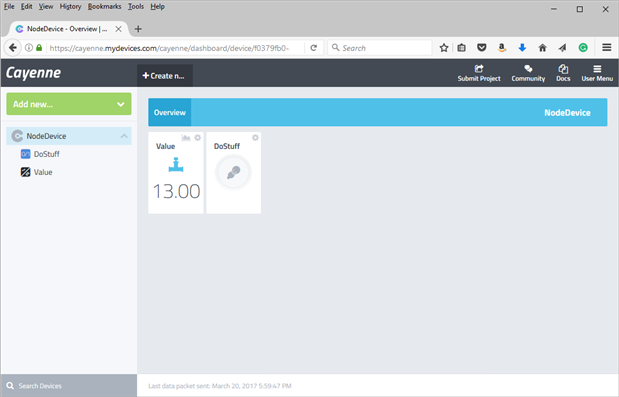
Task: Click the paper plane send icon
Action: [x=563, y=48]
